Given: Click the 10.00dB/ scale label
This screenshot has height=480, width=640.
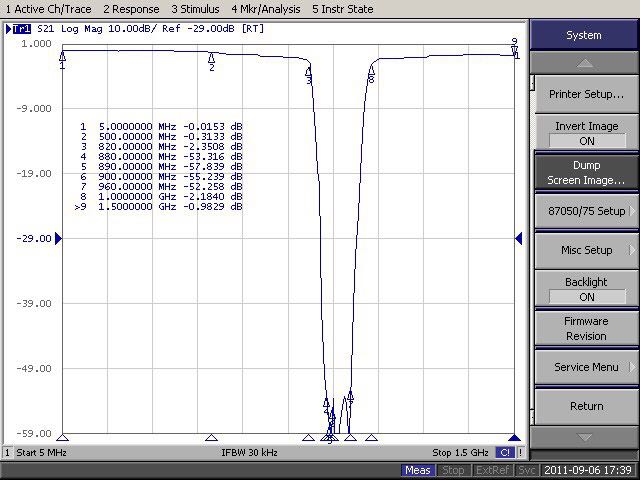Looking at the screenshot, I should coord(132,29).
